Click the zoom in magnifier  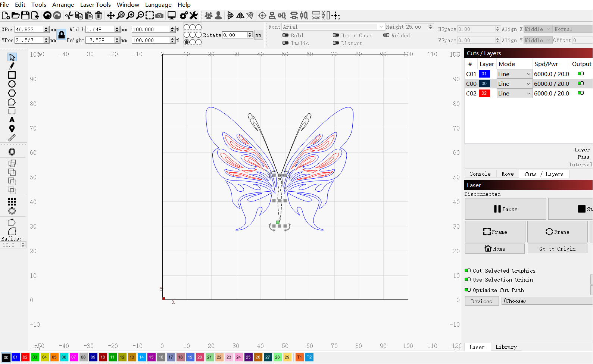[x=130, y=16]
